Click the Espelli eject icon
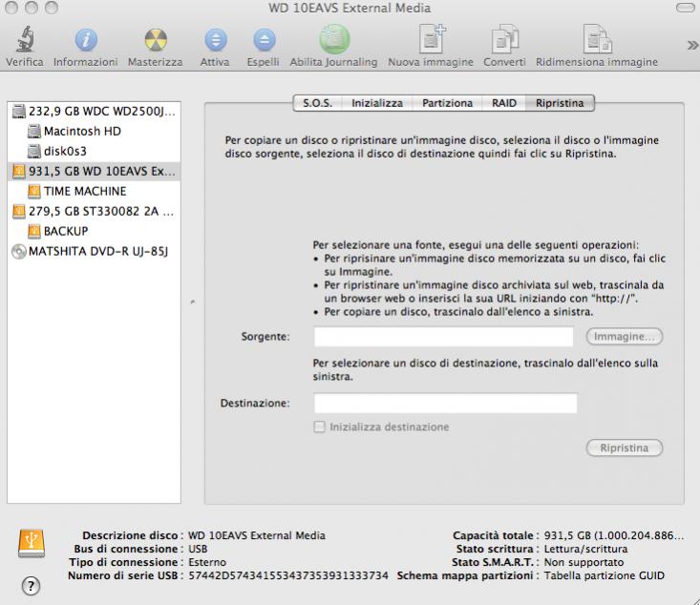The width and height of the screenshot is (700, 605). coord(264,40)
